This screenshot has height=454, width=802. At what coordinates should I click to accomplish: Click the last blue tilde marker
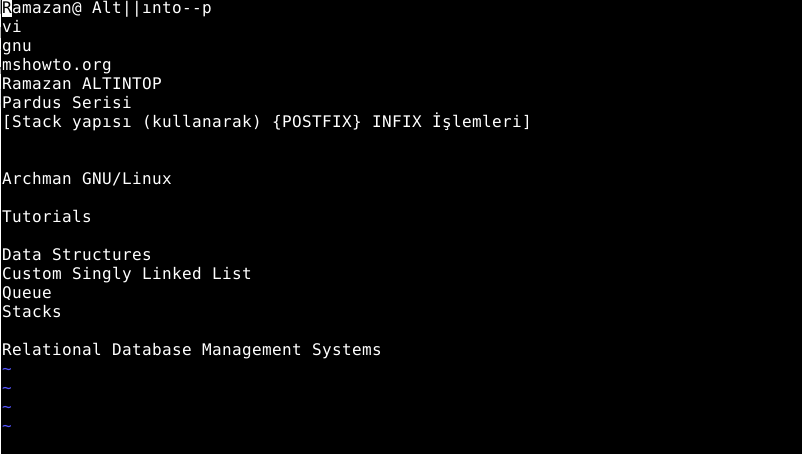(7, 425)
